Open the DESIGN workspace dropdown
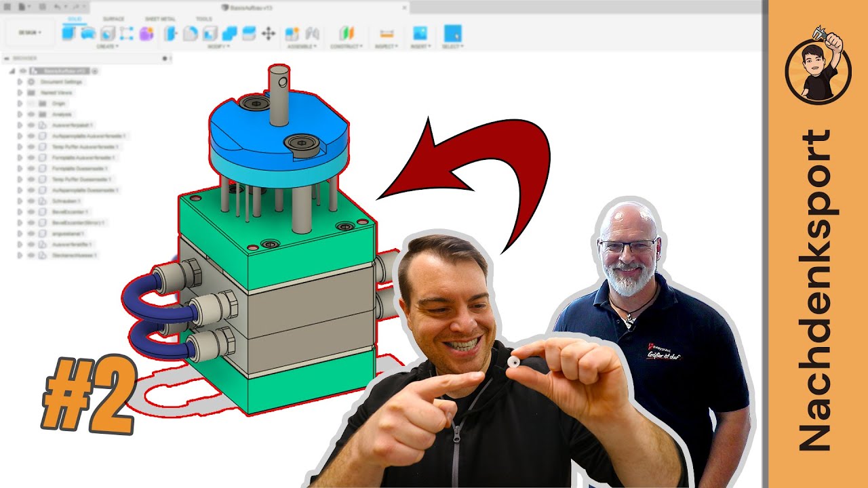Viewport: 868px width, 488px height. 30,33
